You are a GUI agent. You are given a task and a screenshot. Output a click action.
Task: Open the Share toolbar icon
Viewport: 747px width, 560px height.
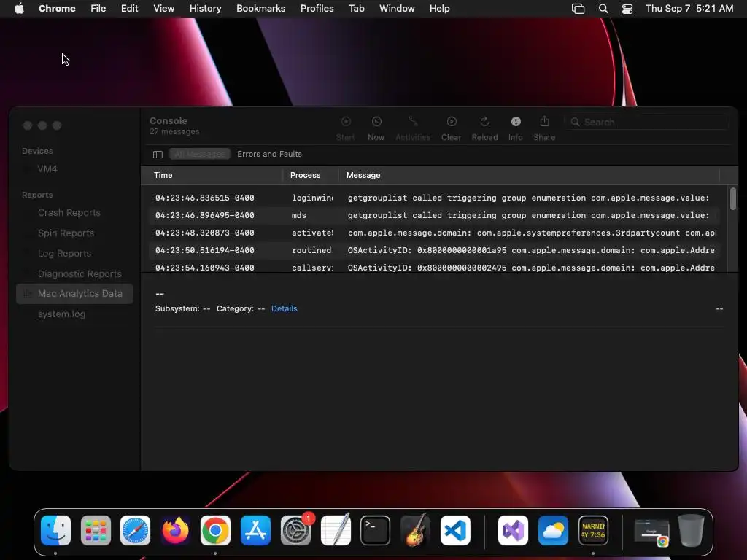tap(544, 122)
